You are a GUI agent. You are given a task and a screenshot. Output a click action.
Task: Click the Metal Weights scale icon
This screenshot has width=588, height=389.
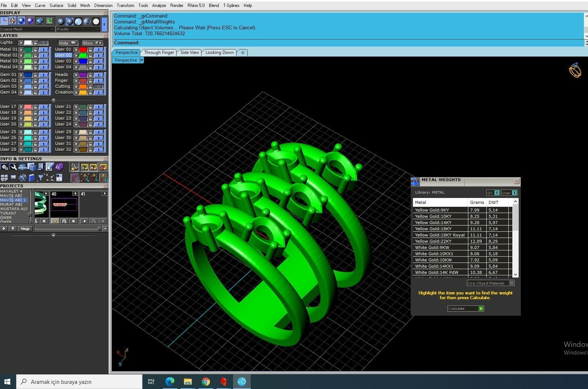pos(415,181)
